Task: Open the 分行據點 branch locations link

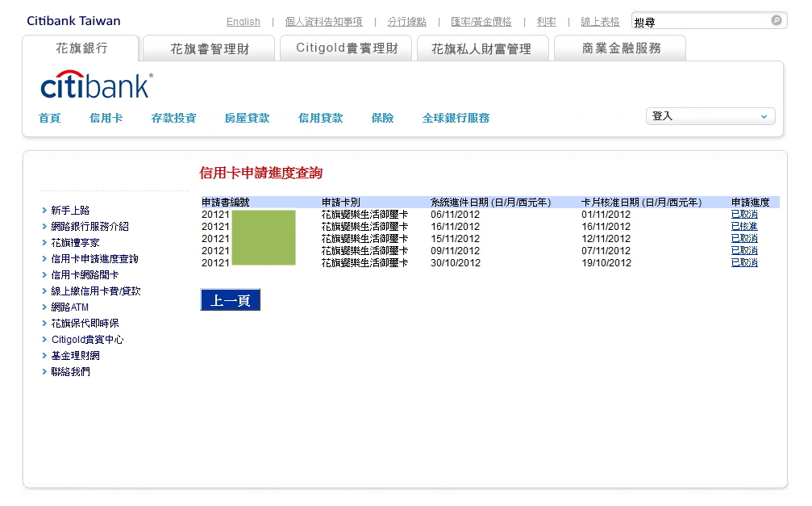Action: [407, 22]
